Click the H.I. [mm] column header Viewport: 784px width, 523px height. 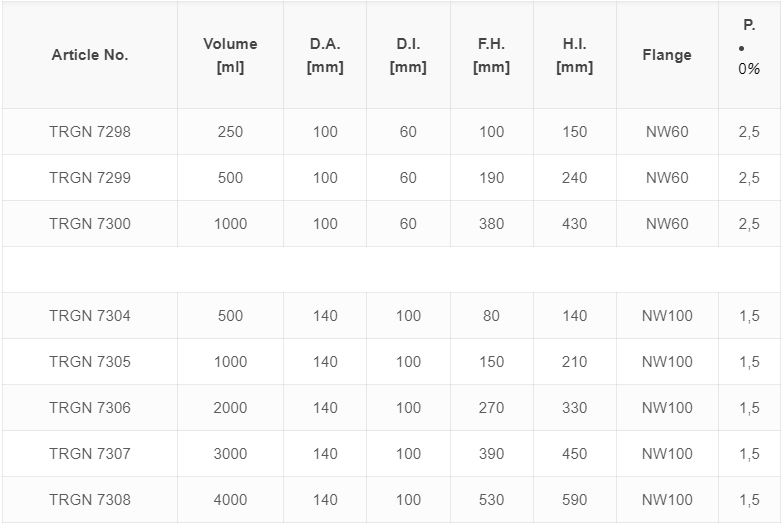tap(574, 55)
